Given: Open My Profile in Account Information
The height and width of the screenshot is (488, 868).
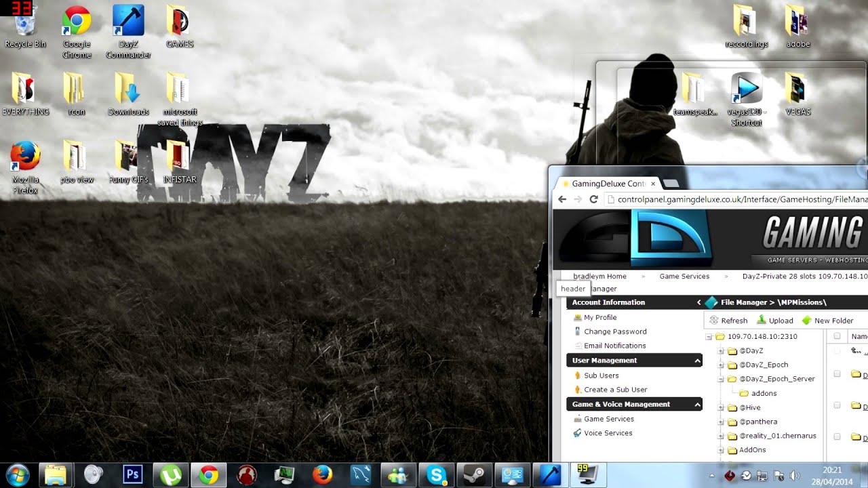Looking at the screenshot, I should pos(600,317).
